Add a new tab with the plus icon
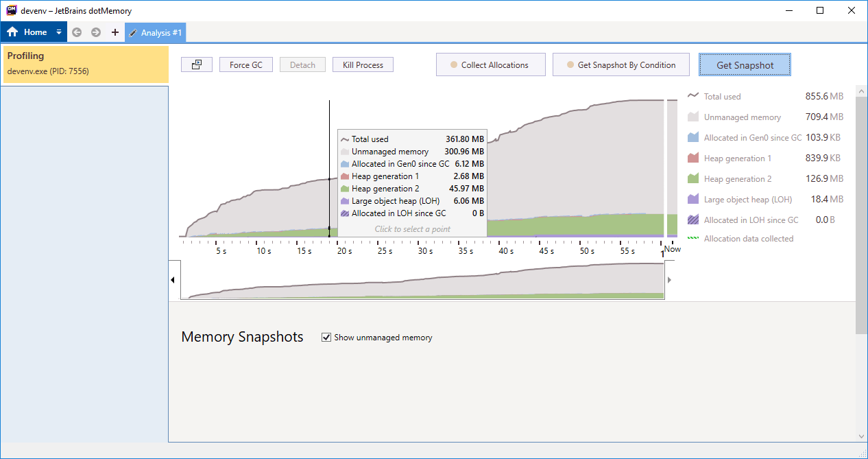 point(114,32)
